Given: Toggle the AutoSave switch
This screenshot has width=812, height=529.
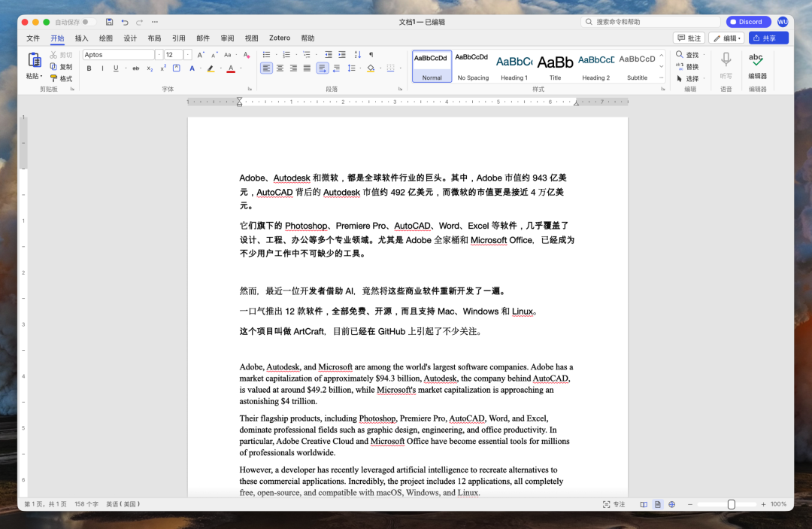Looking at the screenshot, I should 87,22.
